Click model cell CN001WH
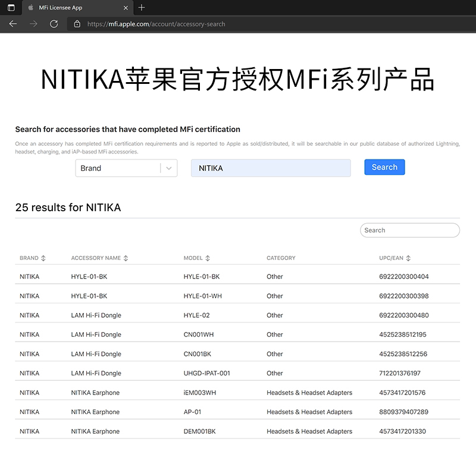The width and height of the screenshot is (476, 476). point(199,334)
